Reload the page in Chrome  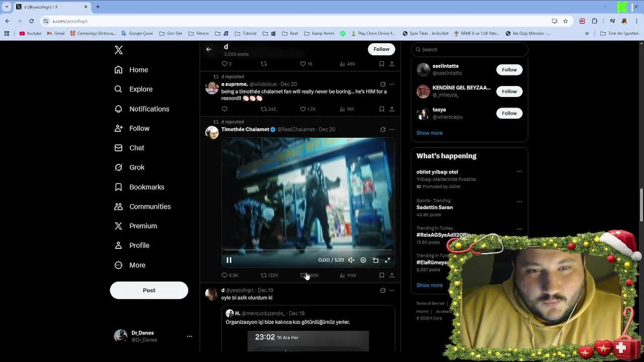31,21
